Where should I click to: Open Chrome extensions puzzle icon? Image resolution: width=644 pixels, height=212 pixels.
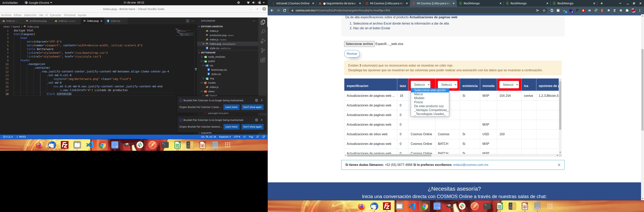pos(627,11)
